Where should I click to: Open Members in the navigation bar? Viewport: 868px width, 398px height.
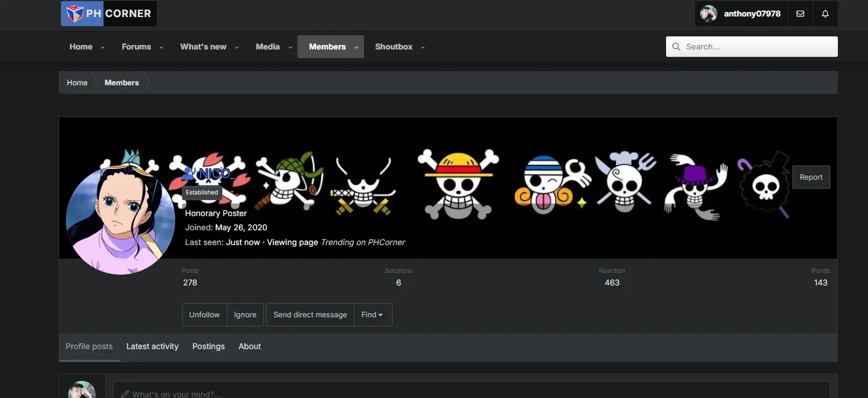(x=327, y=47)
